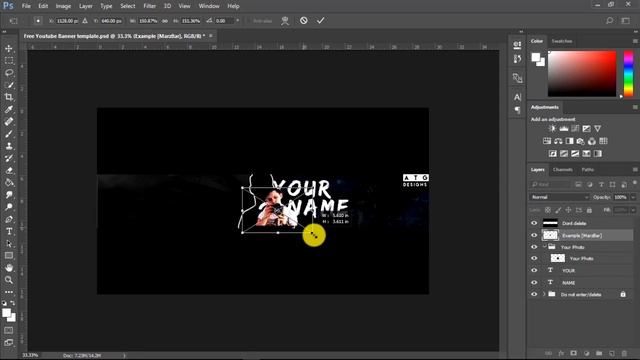Screen dimensions: 640x360
Task: Open the Color panel options menu
Action: (635, 41)
